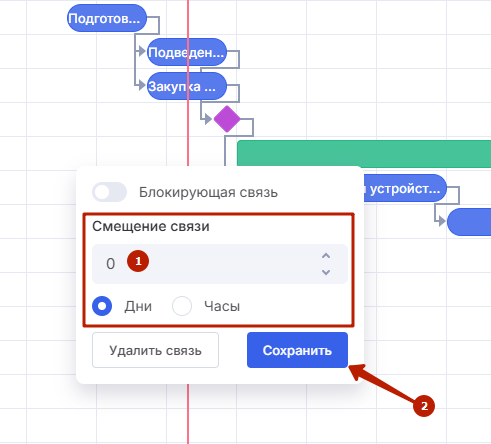Decrease link offset with the down chevron
Image resolution: width=491 pixels, height=444 pixels.
[326, 272]
